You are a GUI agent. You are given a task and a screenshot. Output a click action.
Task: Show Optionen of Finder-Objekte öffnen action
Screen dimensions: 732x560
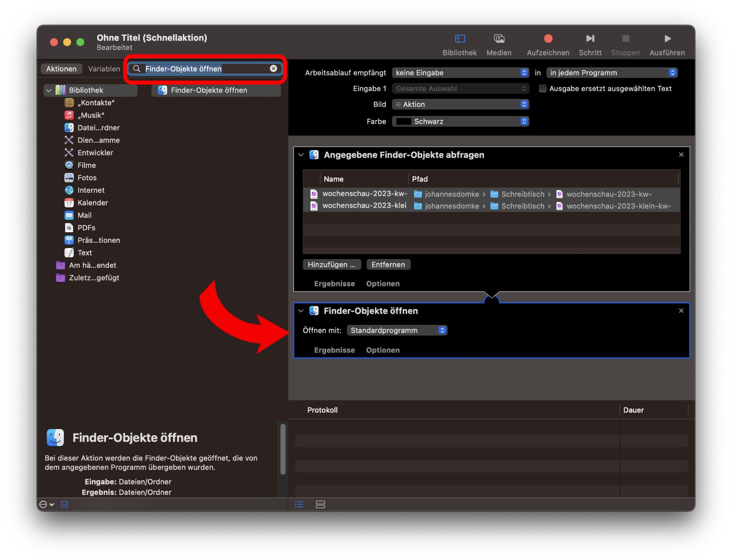(x=383, y=350)
